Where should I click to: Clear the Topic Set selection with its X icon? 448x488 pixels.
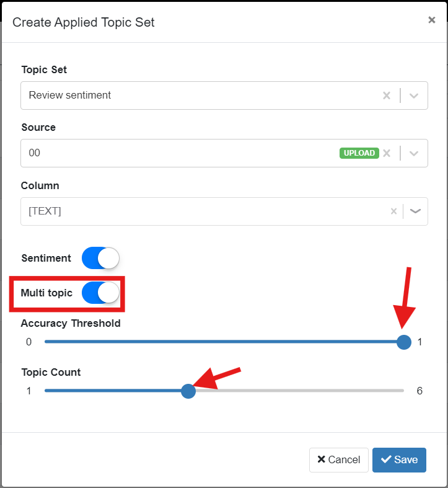click(387, 95)
